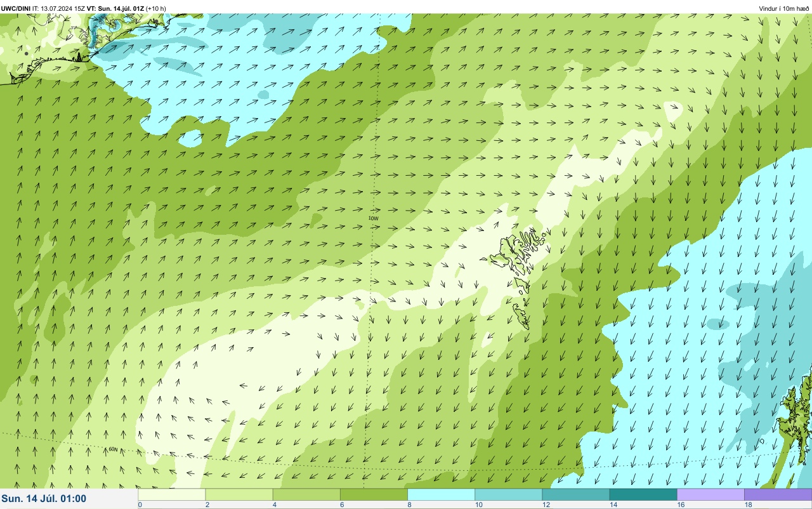812x509 pixels.
Task: Pick the turquoise 10–12 legend swatch
Action: click(x=508, y=494)
